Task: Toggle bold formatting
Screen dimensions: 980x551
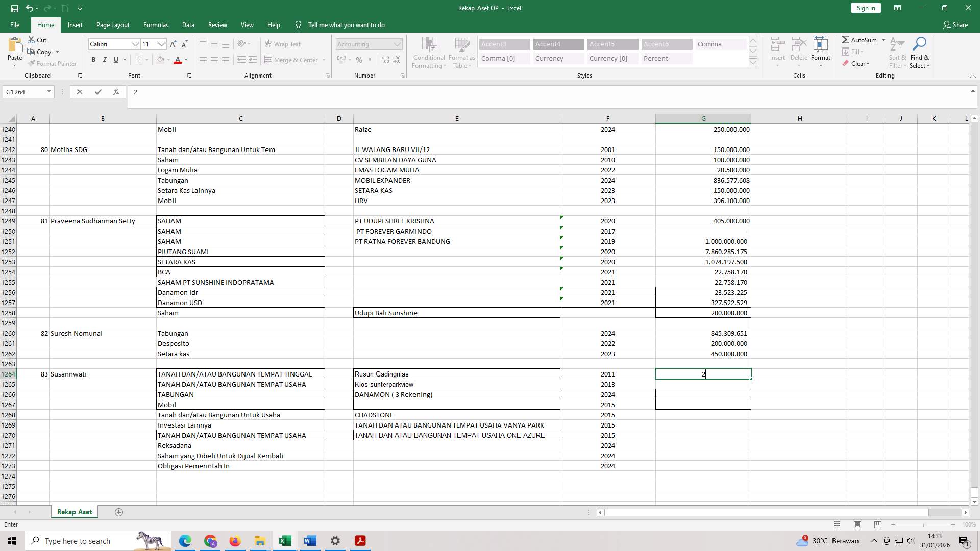Action: (x=93, y=60)
